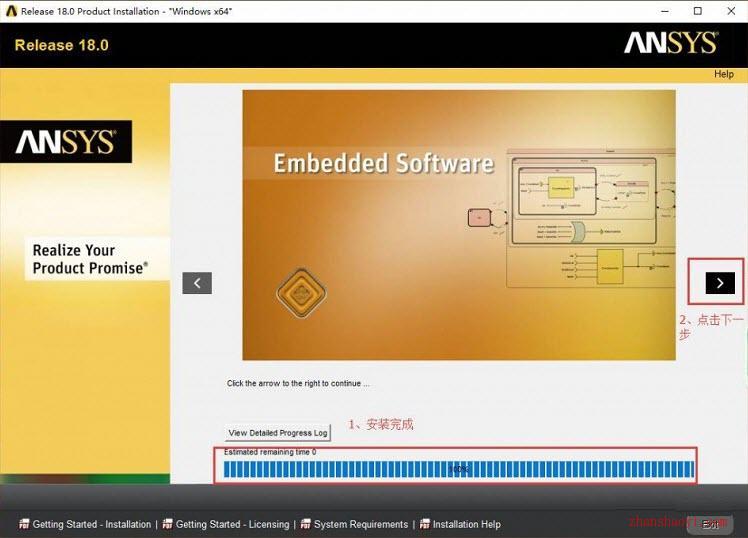Click PDF icon beside Getting Started - Licensing

point(167,524)
